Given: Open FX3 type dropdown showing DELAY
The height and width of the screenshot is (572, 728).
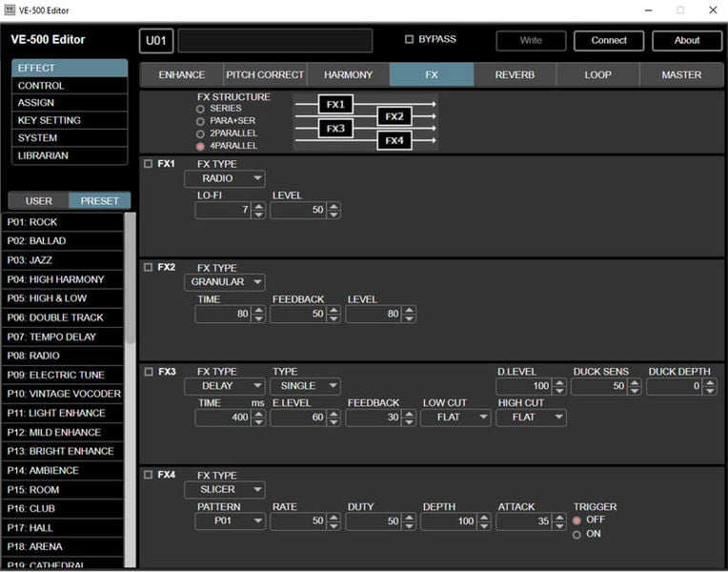Looking at the screenshot, I should (225, 386).
